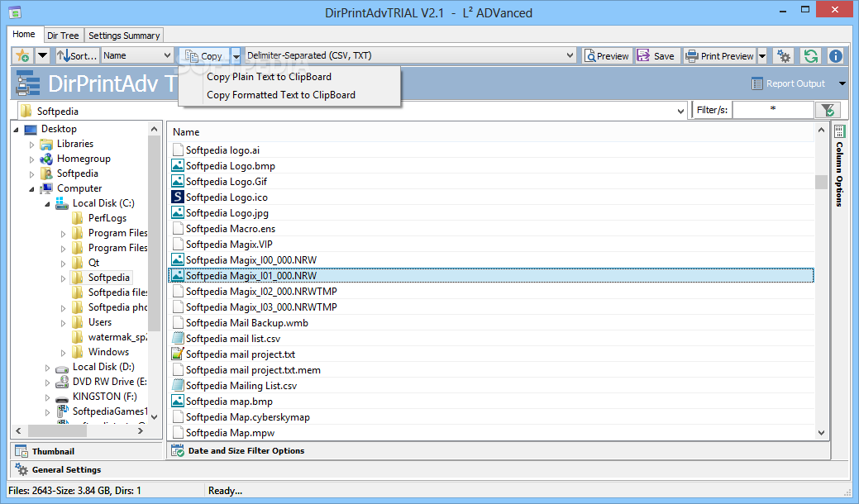Select file Softpedia Macro.ens
Viewport: 859px width, 504px height.
pyautogui.click(x=231, y=229)
